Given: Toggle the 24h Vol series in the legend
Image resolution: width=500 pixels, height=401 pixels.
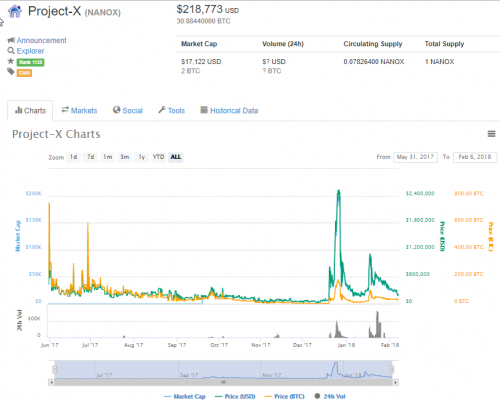Looking at the screenshot, I should pyautogui.click(x=330, y=396).
